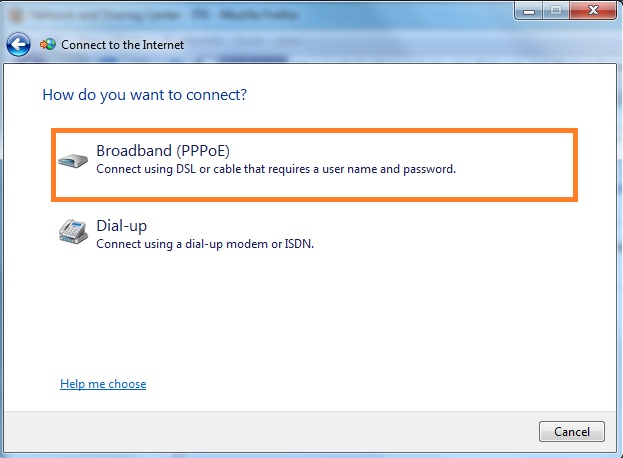This screenshot has width=623, height=458.
Task: Click the blurred app icon in the title bar
Action: click(16, 15)
